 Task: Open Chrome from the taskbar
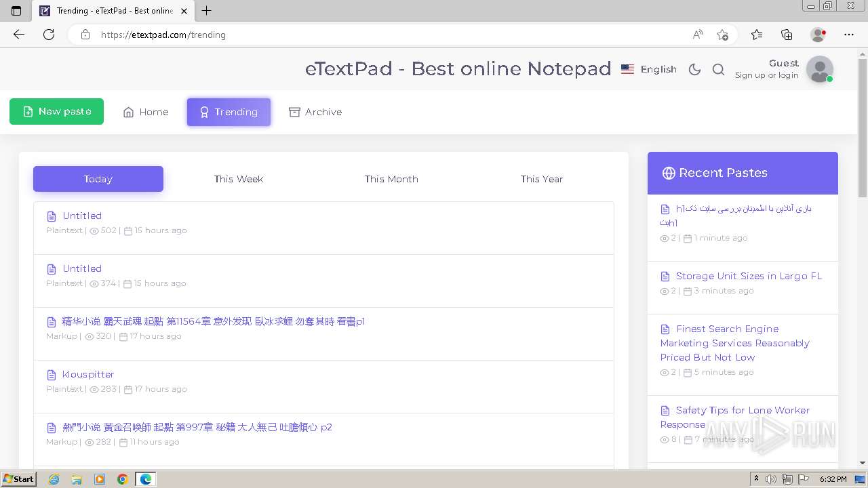[123, 479]
